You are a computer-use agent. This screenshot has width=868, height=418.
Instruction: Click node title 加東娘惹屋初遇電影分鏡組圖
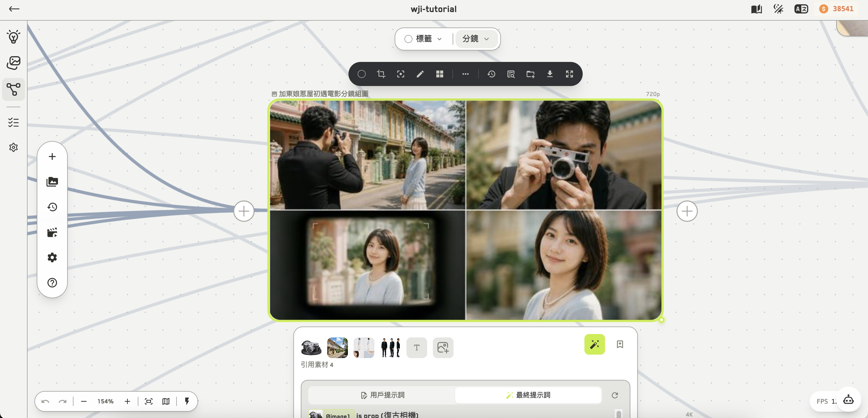323,94
